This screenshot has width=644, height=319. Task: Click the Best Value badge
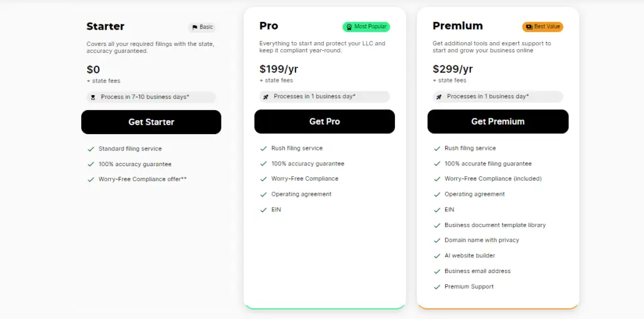543,26
